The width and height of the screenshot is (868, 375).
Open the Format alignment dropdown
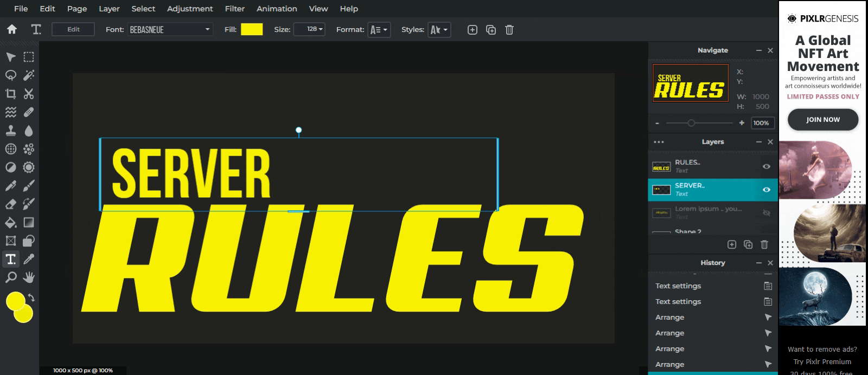(379, 30)
